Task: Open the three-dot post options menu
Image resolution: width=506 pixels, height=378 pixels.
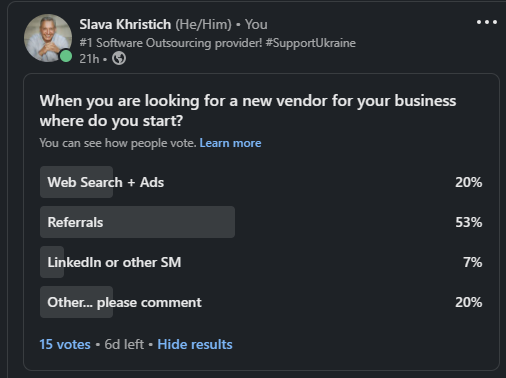Action: coord(487,22)
